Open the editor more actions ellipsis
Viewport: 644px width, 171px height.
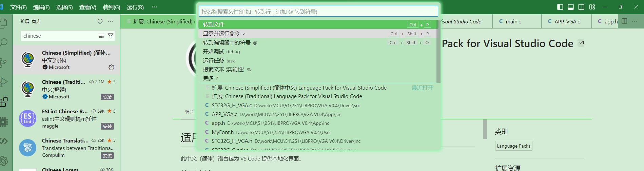point(635,21)
